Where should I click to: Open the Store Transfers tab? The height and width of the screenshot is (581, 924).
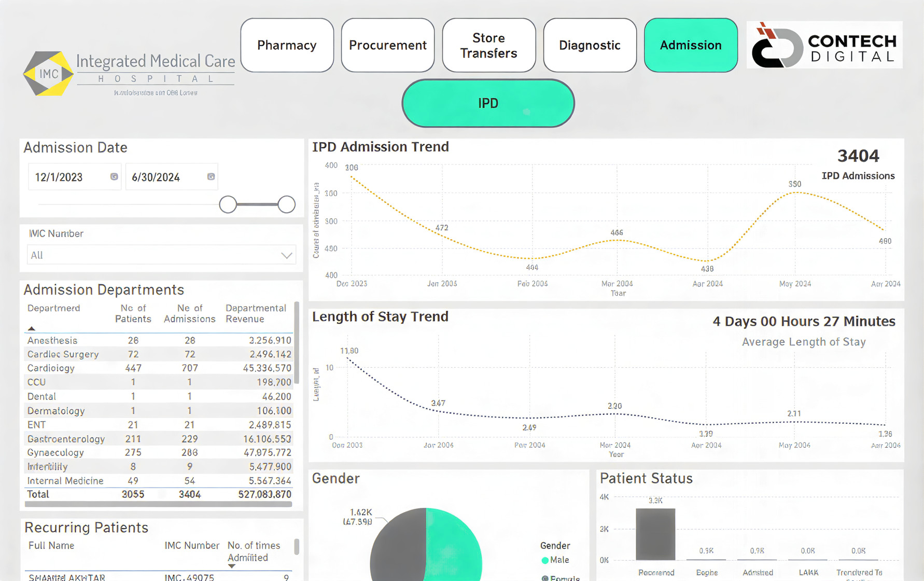click(488, 45)
